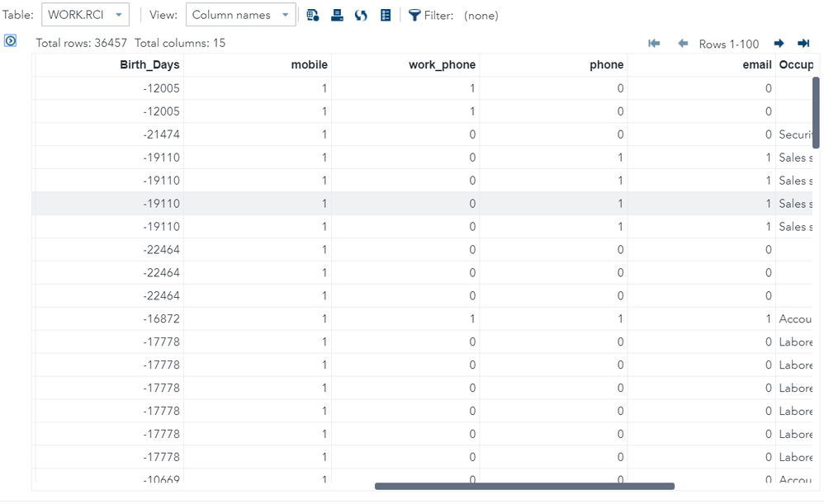Click the table query icon in toolbar
The height and width of the screenshot is (504, 824).
click(313, 15)
